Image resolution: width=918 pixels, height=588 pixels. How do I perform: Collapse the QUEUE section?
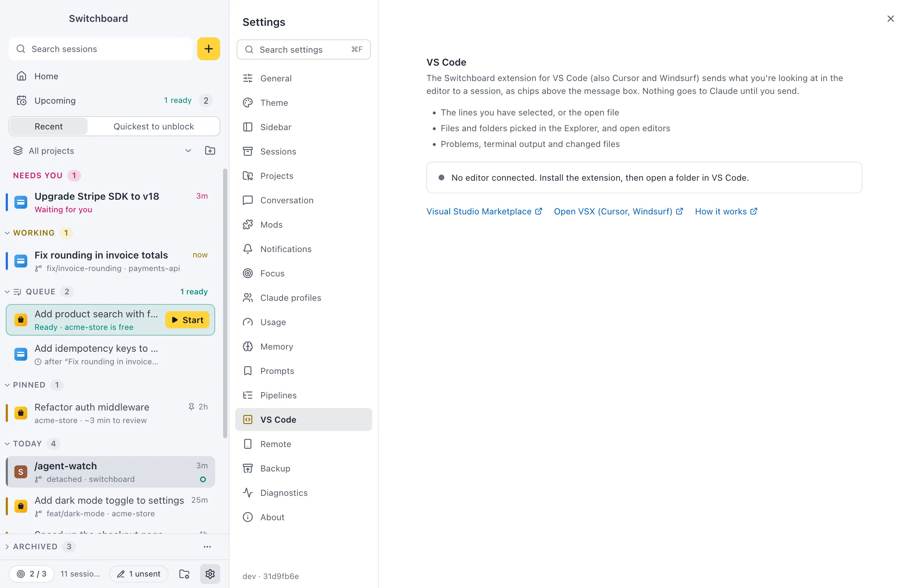tap(7, 292)
